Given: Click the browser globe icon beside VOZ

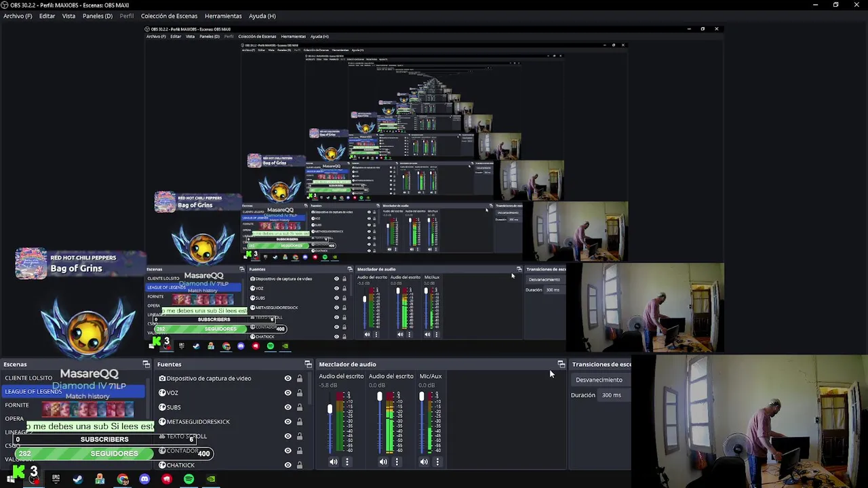Looking at the screenshot, I should pyautogui.click(x=162, y=392).
